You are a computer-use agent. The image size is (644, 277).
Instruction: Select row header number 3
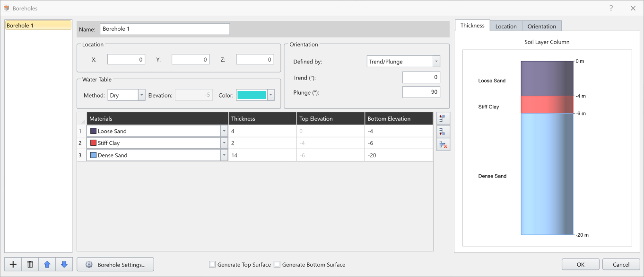point(81,155)
